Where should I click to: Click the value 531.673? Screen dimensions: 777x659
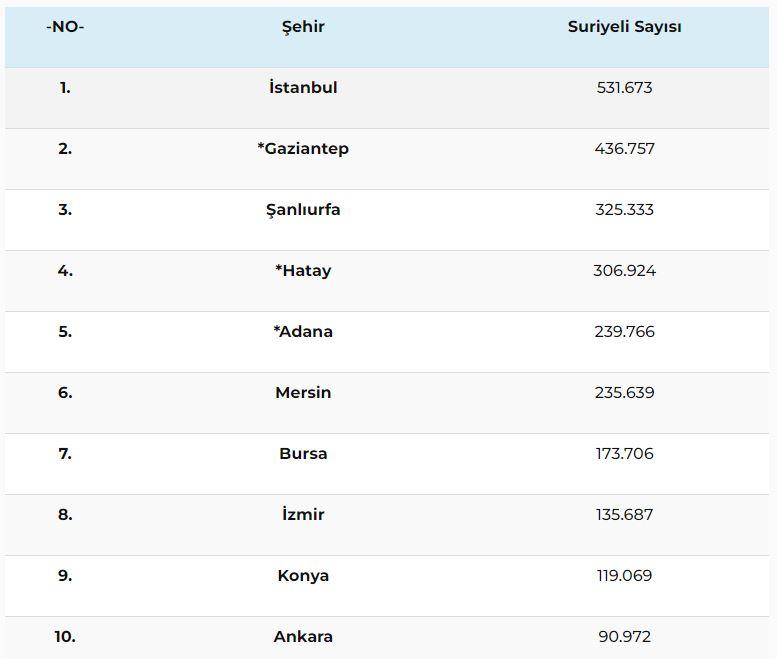pyautogui.click(x=624, y=88)
